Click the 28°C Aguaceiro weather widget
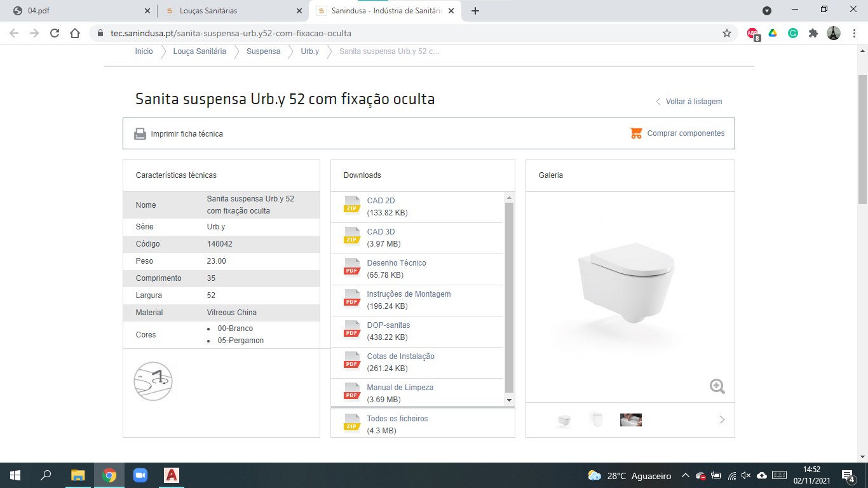This screenshot has width=868, height=488. pyautogui.click(x=630, y=475)
